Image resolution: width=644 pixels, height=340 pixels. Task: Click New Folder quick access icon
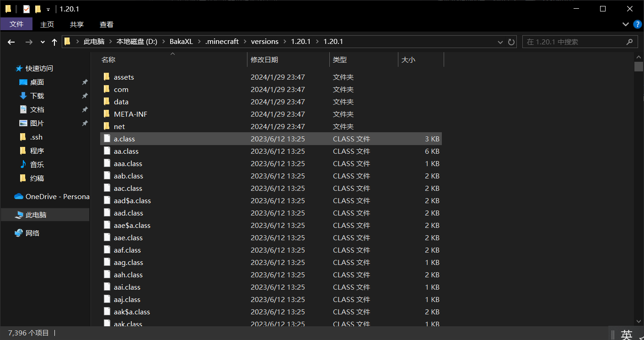[38, 9]
